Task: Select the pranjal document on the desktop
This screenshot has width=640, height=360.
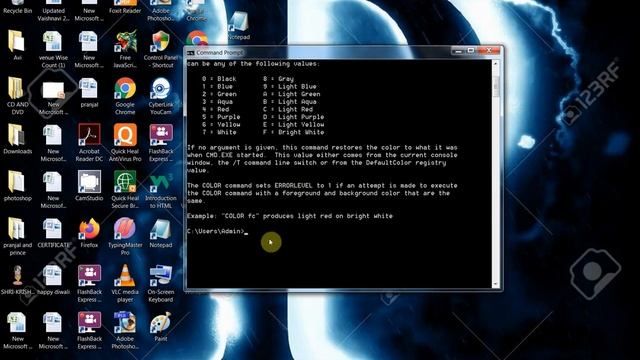Action: (x=89, y=93)
